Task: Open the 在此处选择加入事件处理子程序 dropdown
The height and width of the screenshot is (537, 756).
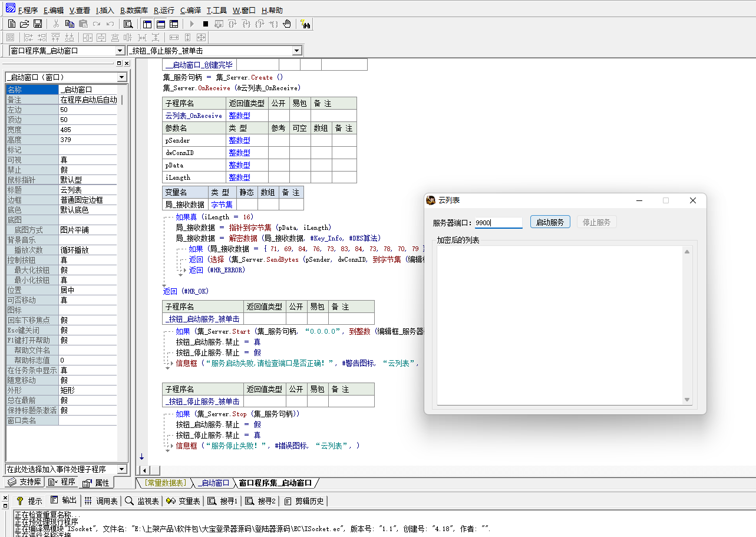Action: [122, 469]
